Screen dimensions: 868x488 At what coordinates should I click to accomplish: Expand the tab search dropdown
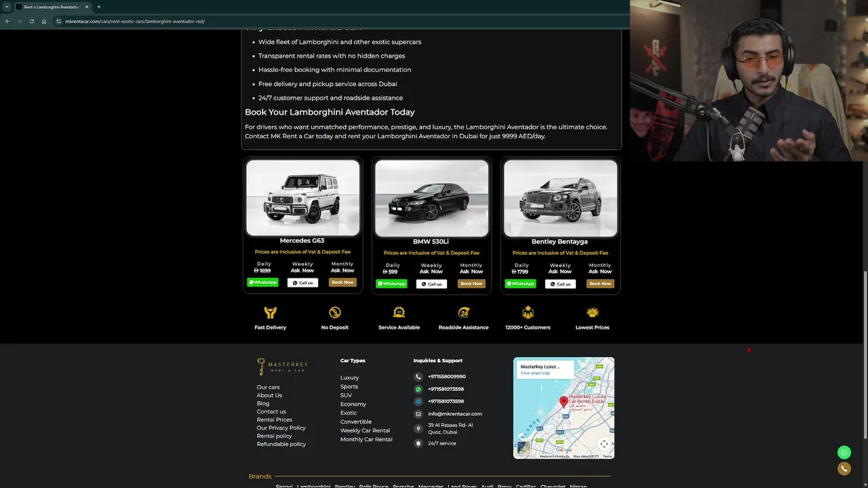click(x=6, y=7)
